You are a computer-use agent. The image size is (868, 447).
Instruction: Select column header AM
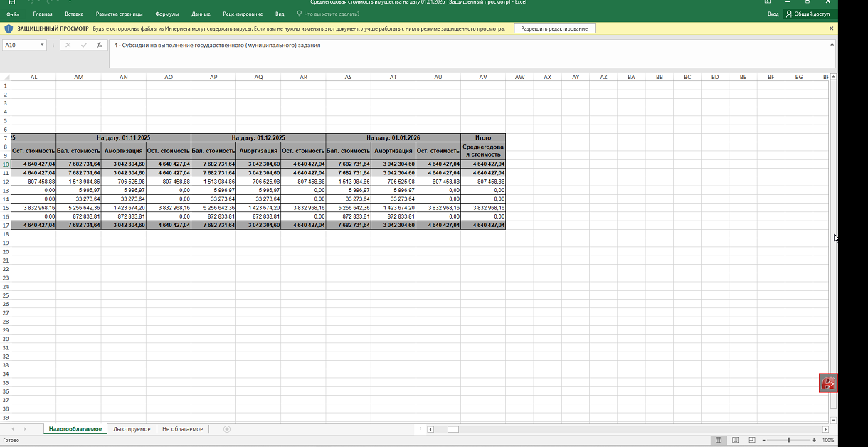point(78,77)
